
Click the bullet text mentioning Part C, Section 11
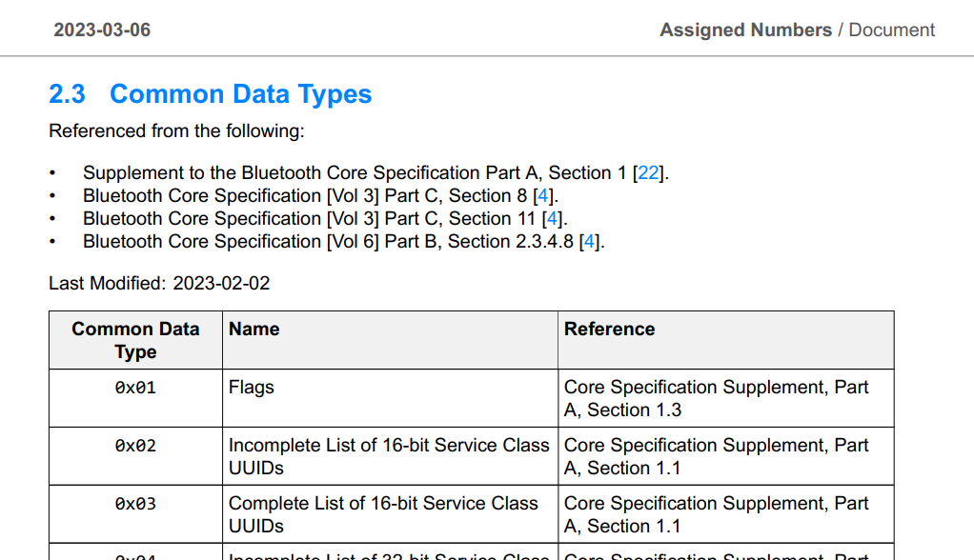pyautogui.click(x=326, y=218)
